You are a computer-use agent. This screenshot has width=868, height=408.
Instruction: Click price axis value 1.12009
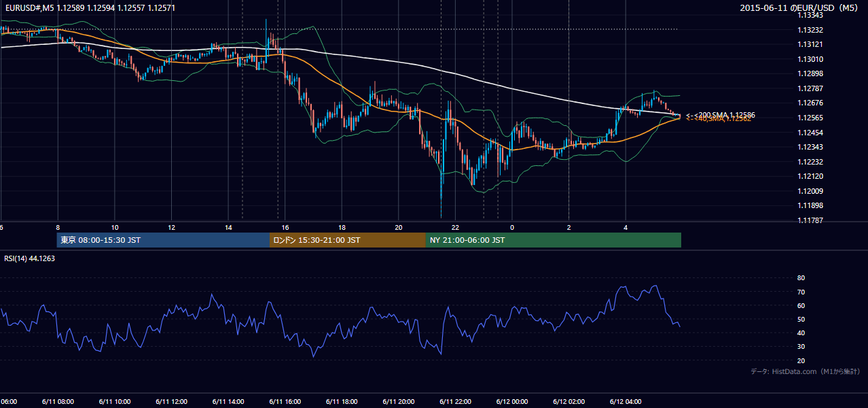pos(811,191)
